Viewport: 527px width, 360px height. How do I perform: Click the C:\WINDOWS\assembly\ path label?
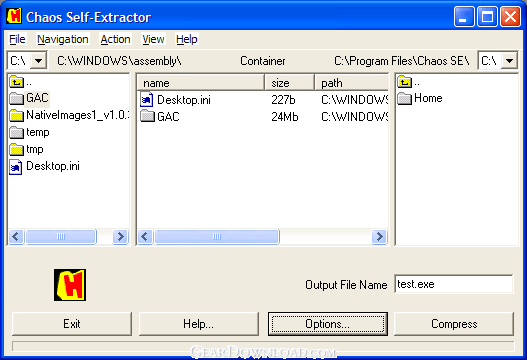(x=119, y=61)
